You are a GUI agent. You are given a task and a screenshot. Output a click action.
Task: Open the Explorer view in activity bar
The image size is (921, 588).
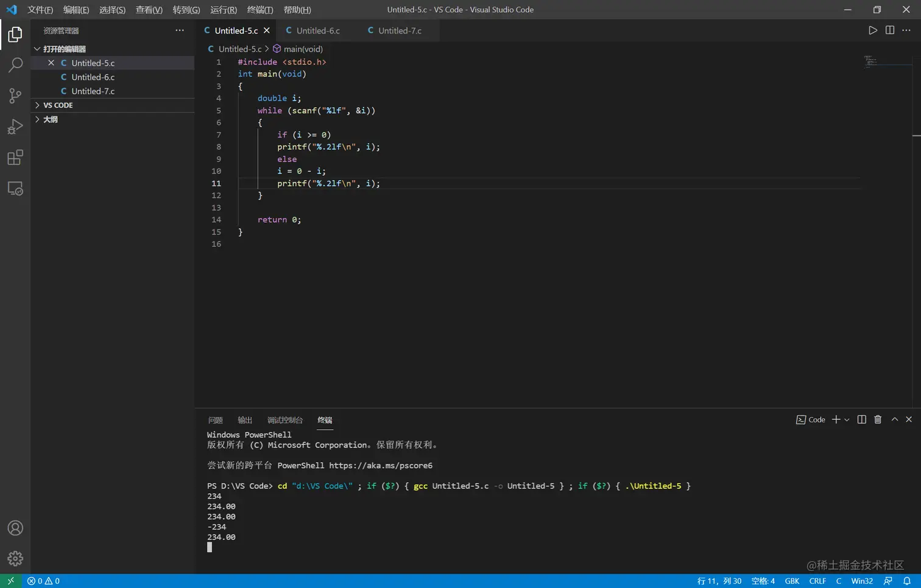[x=15, y=34]
